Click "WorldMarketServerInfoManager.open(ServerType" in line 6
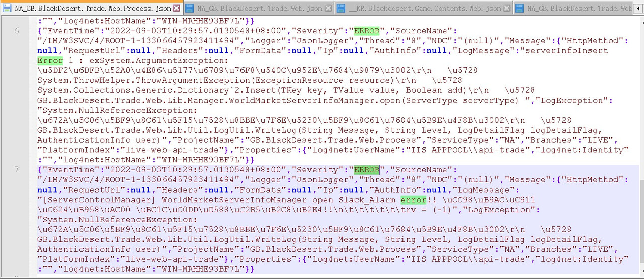The image size is (644, 279). pos(342,100)
